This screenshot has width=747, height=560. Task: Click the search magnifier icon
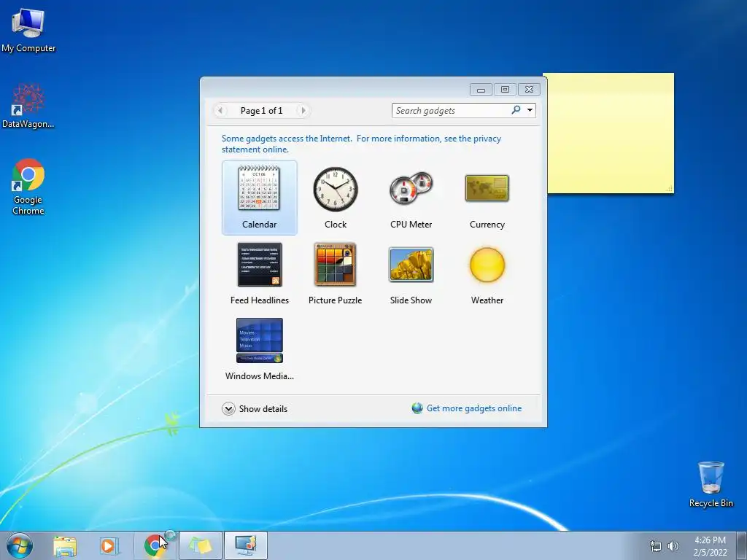(x=516, y=110)
